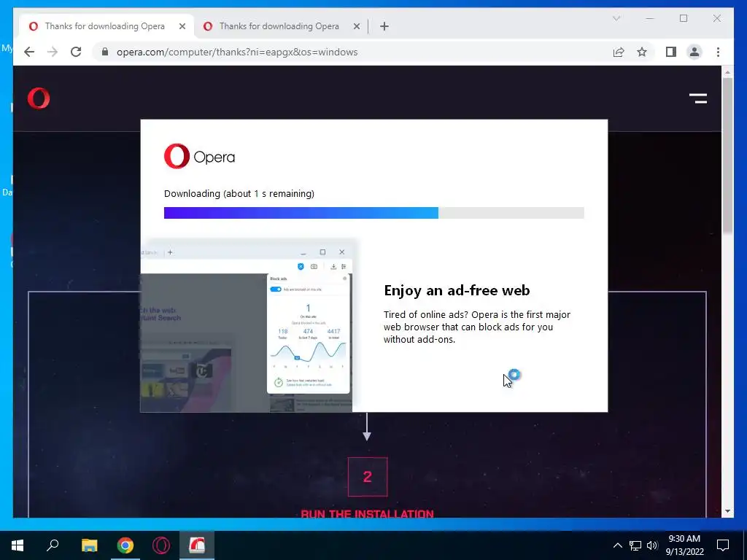Reload the current page

(x=76, y=52)
